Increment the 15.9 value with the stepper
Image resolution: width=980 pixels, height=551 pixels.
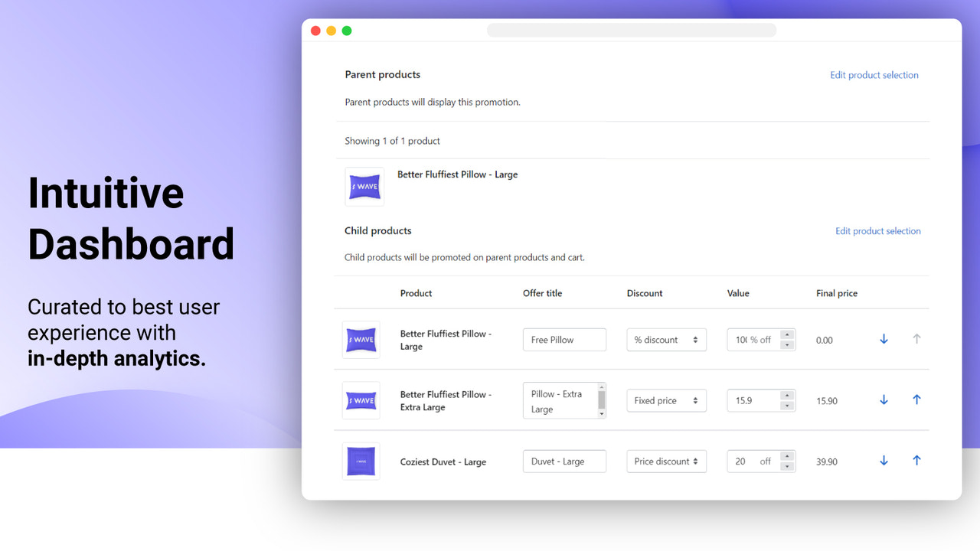787,396
